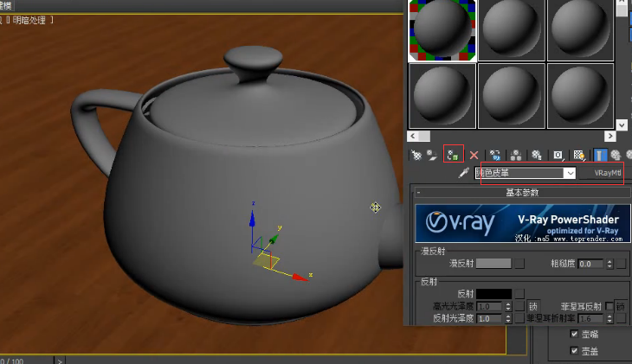Uncheck the 壶嘴 checkbox
The height and width of the screenshot is (364, 632).
574,334
